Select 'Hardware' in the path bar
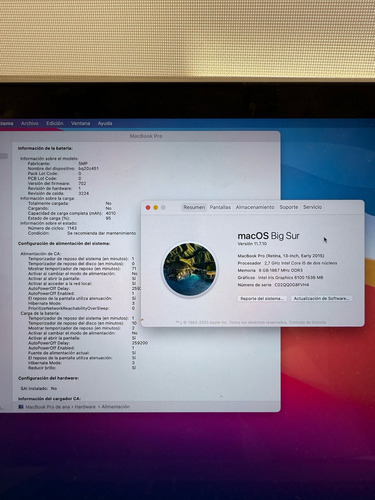This screenshot has height=500, width=375. pyautogui.click(x=85, y=407)
